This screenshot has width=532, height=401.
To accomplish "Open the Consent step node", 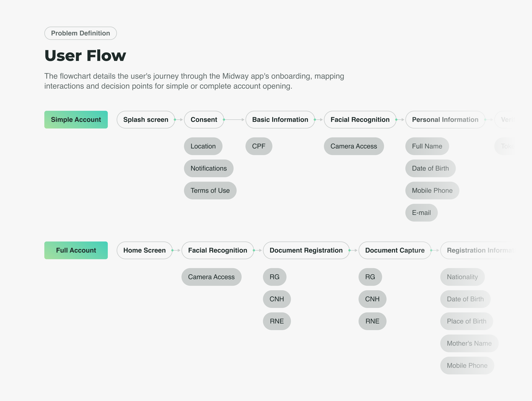I will 204,119.
